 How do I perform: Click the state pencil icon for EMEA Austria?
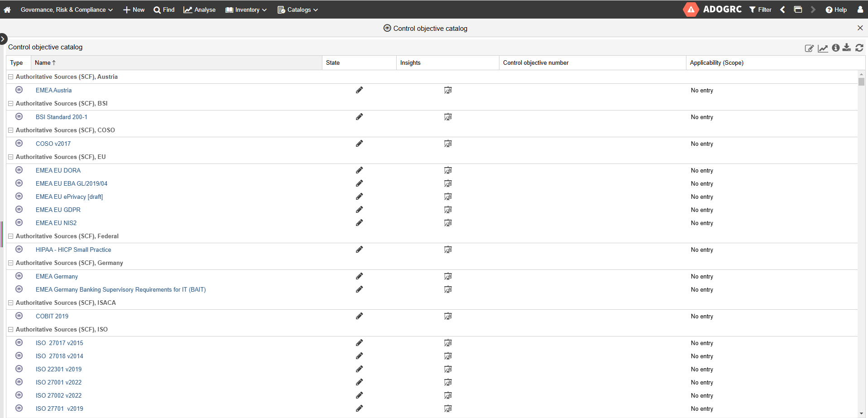[359, 90]
